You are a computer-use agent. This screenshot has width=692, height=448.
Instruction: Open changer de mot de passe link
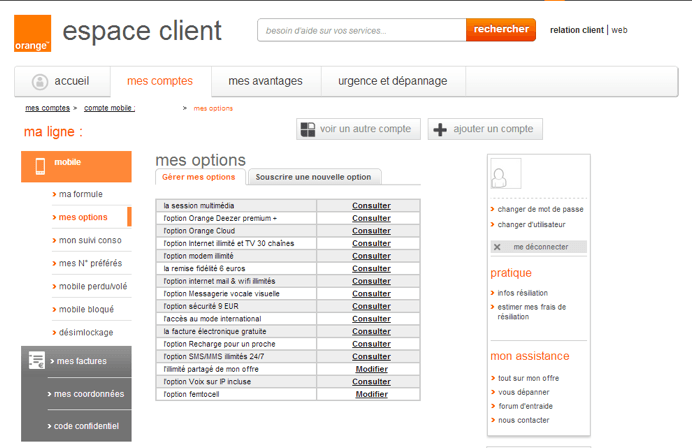(x=540, y=209)
